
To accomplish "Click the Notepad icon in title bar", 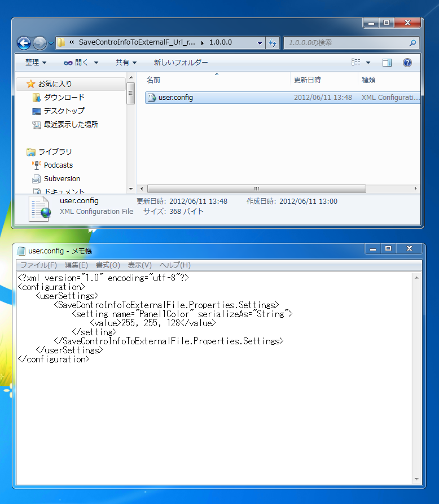I will [x=21, y=251].
